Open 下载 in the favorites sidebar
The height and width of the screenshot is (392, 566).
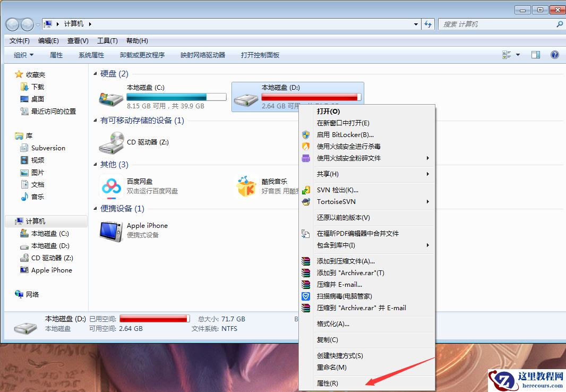pyautogui.click(x=32, y=87)
